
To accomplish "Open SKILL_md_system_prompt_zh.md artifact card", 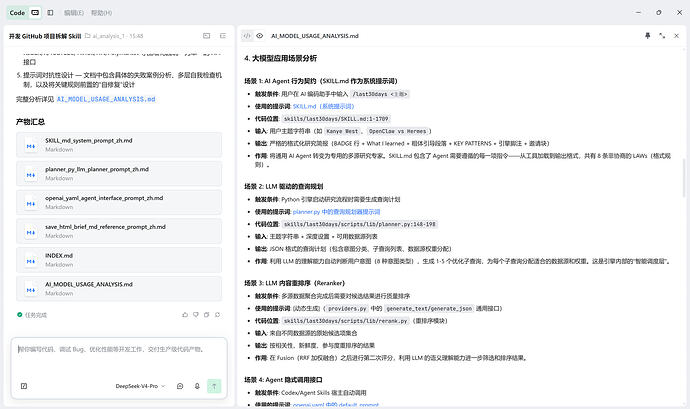I will 119,144.
